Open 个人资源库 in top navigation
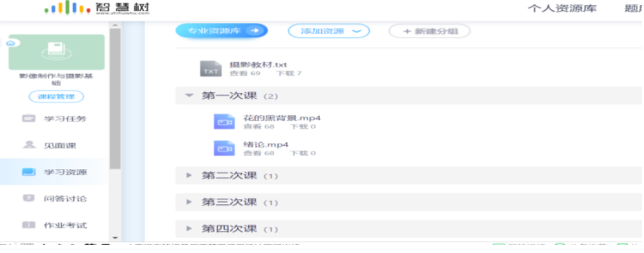The height and width of the screenshot is (253, 644). [x=562, y=9]
